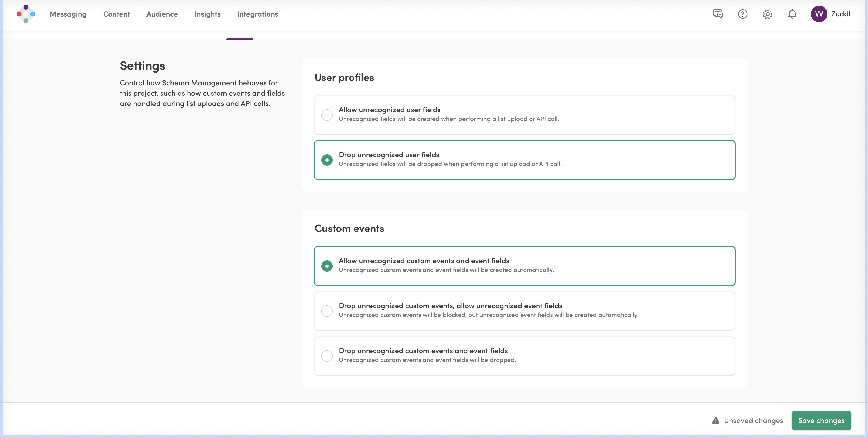This screenshot has width=868, height=438.
Task: Select Drop unrecognized custom events, allow event fields
Action: pos(327,311)
